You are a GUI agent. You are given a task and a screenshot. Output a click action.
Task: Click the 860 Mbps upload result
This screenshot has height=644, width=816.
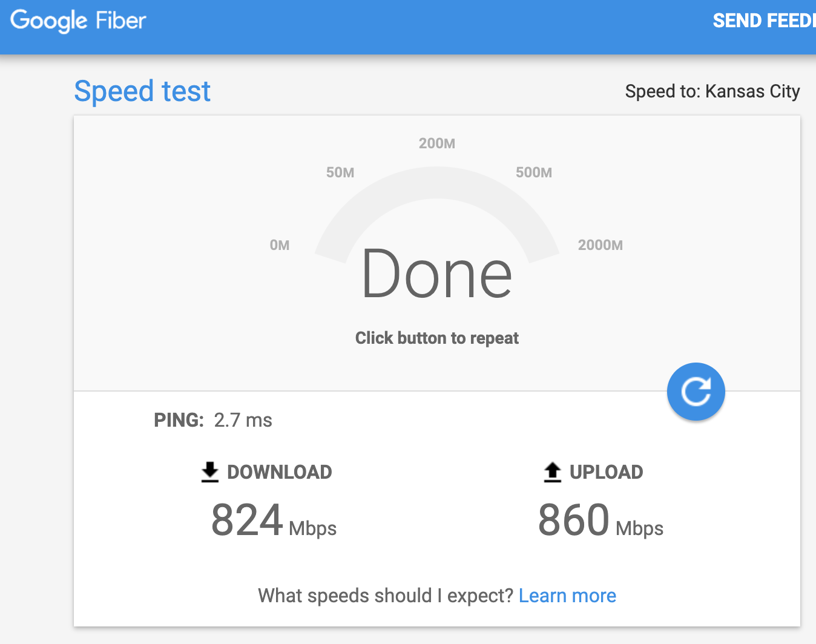pos(600,521)
